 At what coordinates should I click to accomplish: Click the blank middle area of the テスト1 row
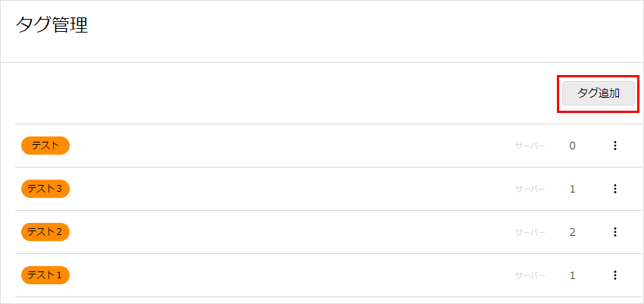pyautogui.click(x=288, y=275)
